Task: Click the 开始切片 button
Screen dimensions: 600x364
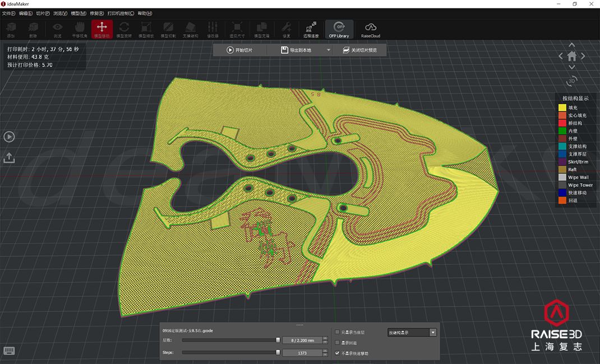Action: coord(239,50)
